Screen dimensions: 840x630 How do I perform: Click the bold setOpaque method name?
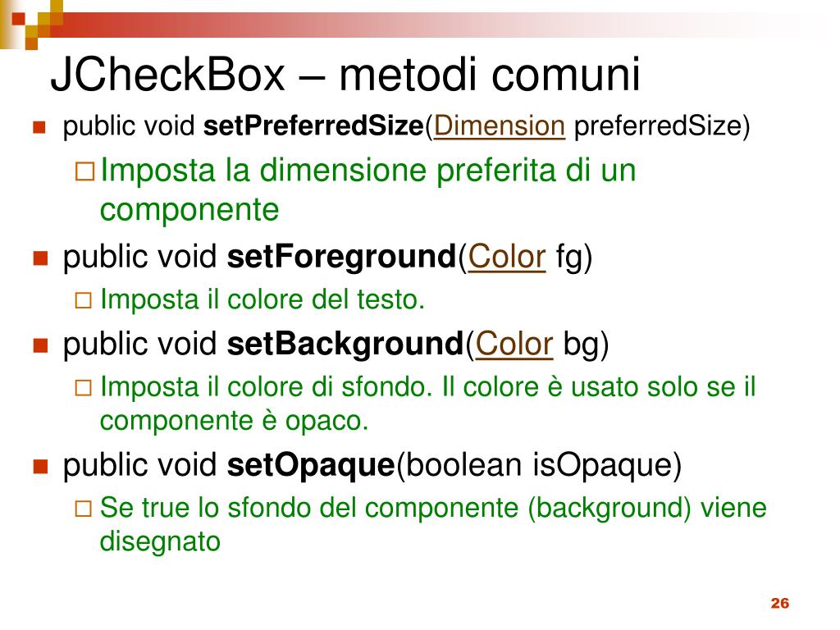pos(311,466)
